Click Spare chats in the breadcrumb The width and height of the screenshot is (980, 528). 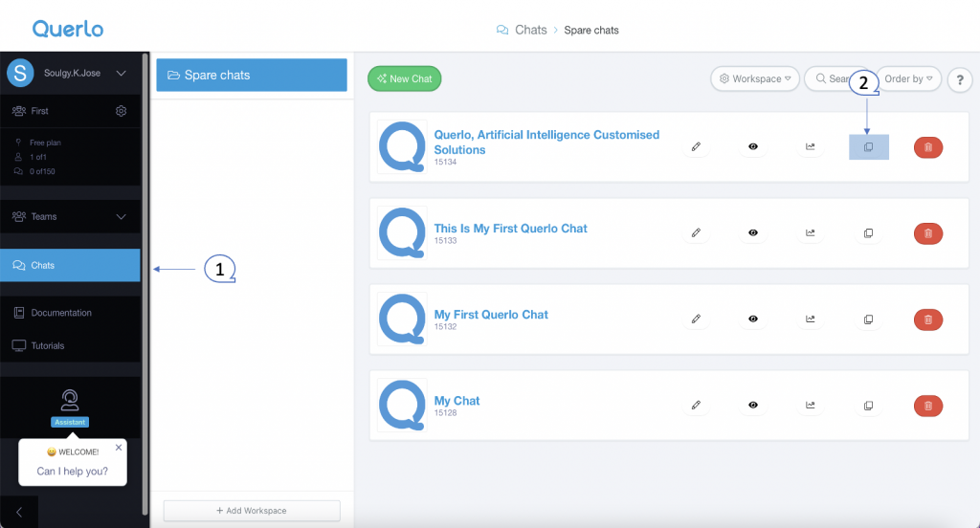click(x=591, y=30)
